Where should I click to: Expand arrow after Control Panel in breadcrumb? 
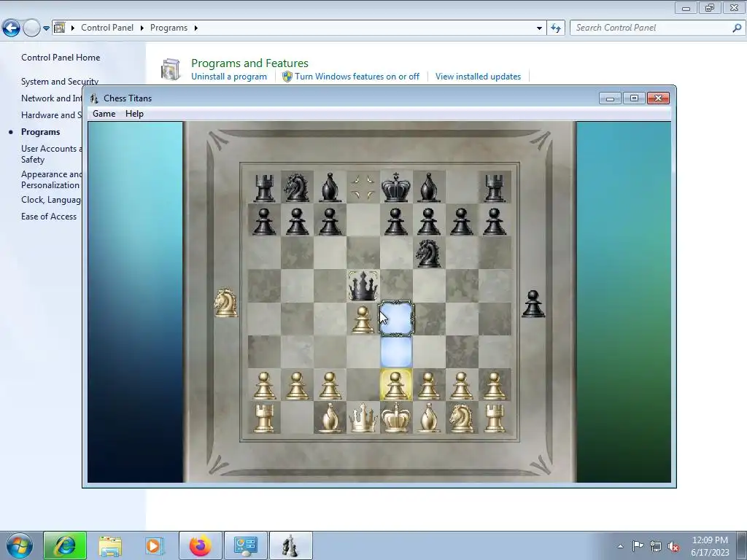(x=142, y=28)
